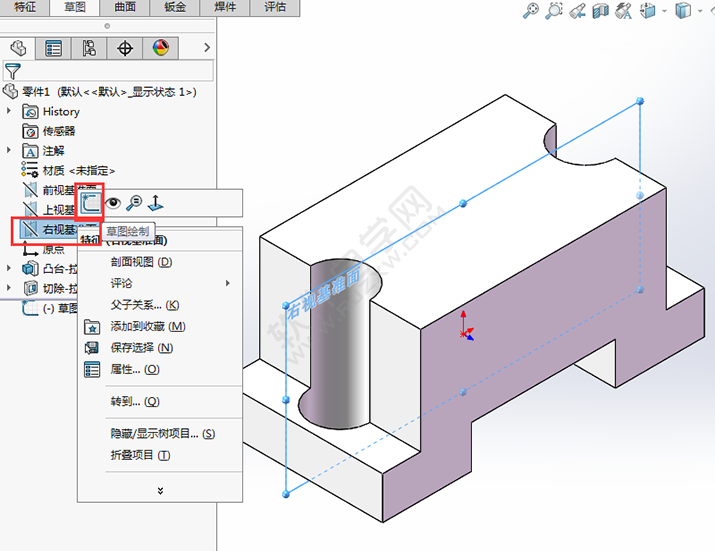
Task: Select the 凸台-拉伸 feature icon
Action: pyautogui.click(x=30, y=268)
